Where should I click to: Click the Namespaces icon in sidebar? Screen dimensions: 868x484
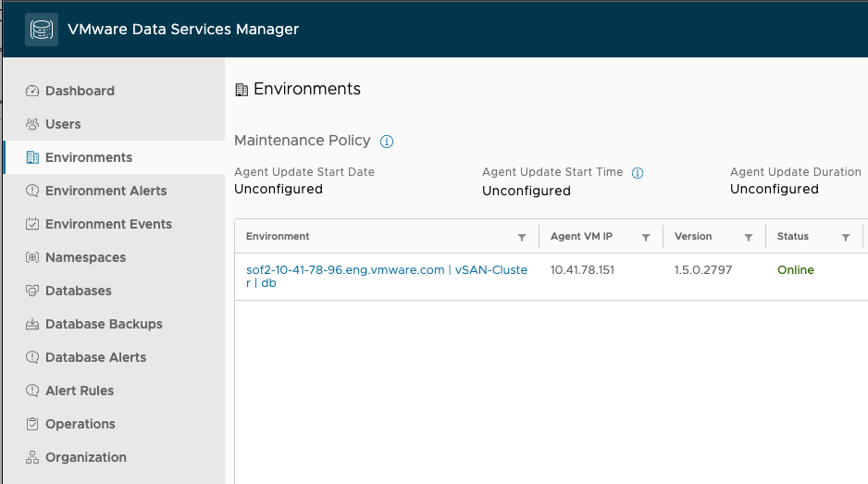point(32,257)
